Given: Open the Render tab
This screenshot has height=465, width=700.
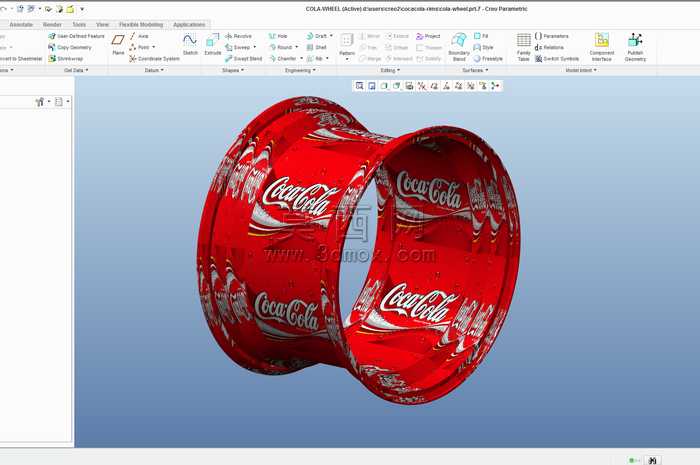Looking at the screenshot, I should [x=52, y=25].
